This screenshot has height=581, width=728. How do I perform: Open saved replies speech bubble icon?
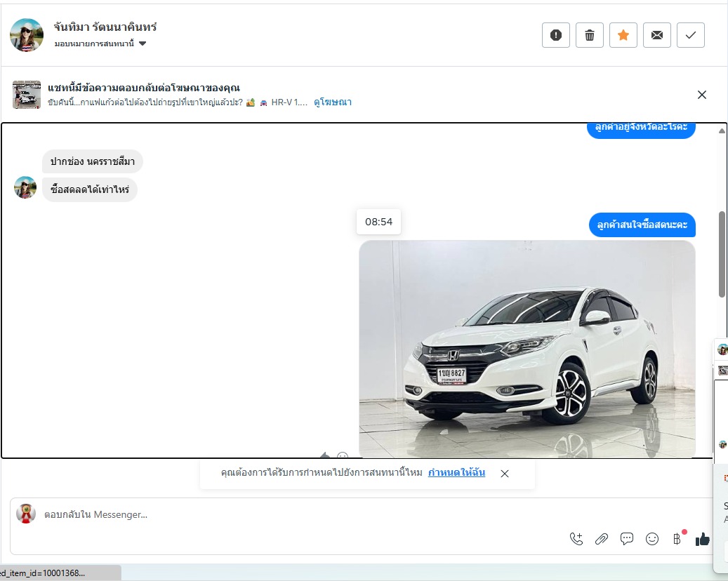(x=627, y=539)
